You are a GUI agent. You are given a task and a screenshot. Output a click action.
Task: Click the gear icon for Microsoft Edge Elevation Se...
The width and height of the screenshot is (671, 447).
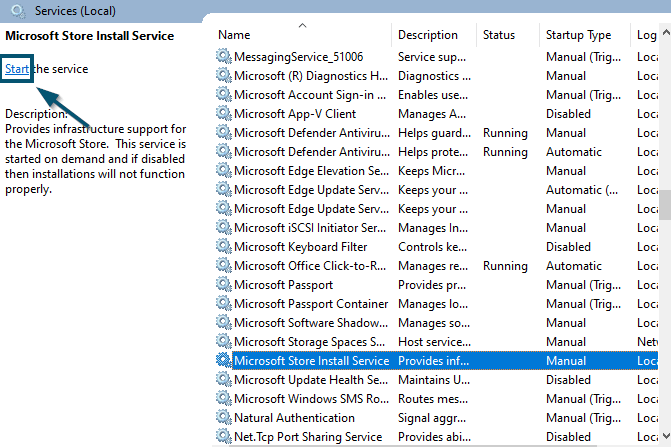click(x=223, y=171)
